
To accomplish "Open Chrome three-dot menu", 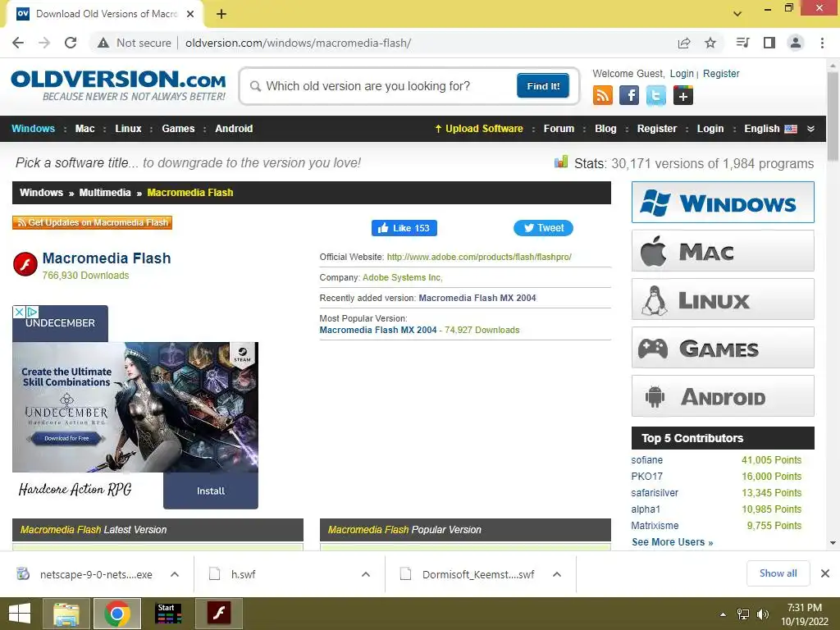I will (x=822, y=43).
